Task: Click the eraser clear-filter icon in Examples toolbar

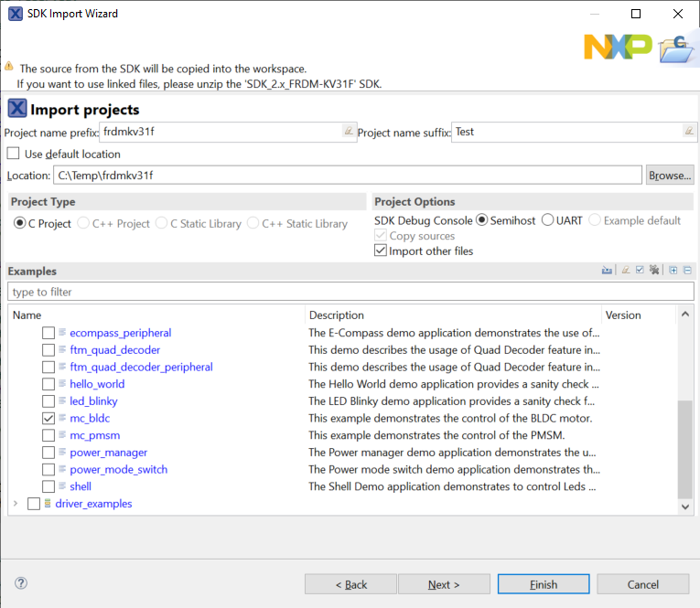Action: 626,271
